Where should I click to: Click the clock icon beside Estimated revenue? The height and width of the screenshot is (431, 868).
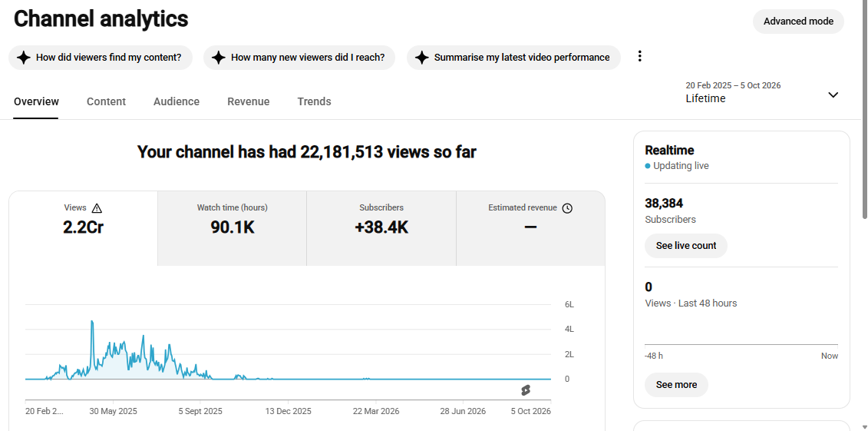(x=567, y=208)
